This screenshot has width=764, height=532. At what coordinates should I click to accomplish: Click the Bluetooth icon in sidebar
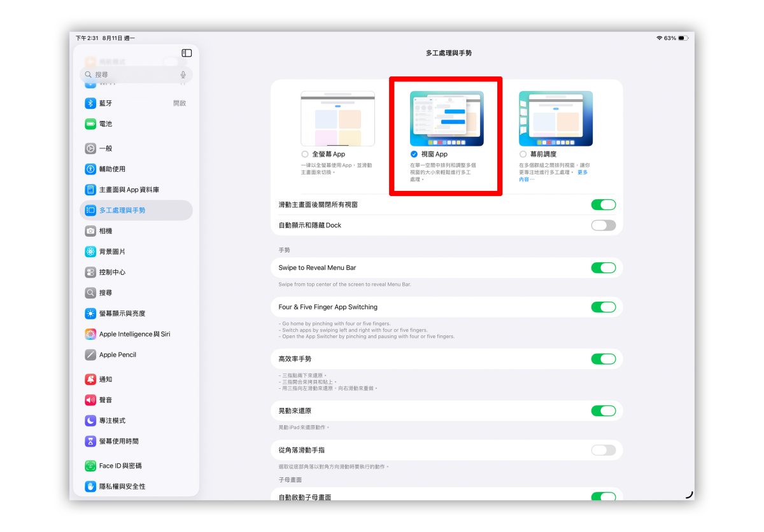click(x=90, y=103)
